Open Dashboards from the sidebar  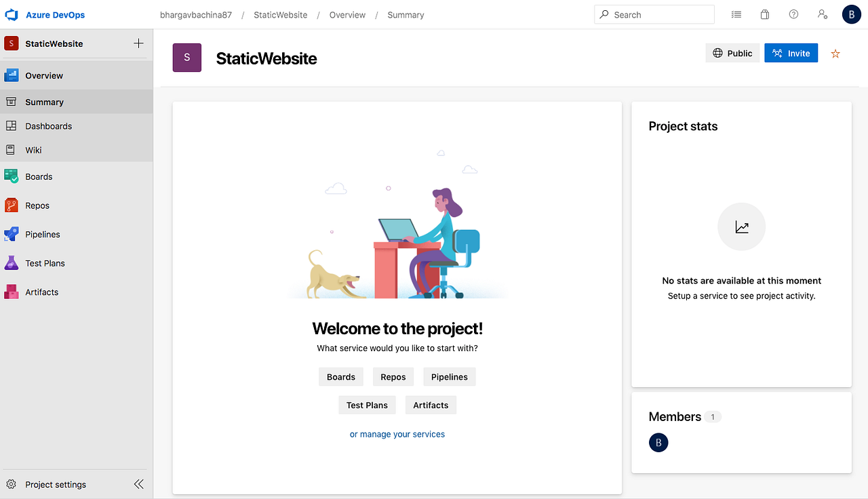76,126
